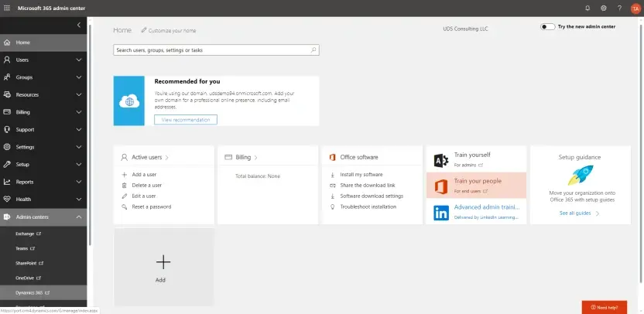Screen dimensions: 644x314
Task: Click the View recommendation button
Action: pyautogui.click(x=186, y=120)
